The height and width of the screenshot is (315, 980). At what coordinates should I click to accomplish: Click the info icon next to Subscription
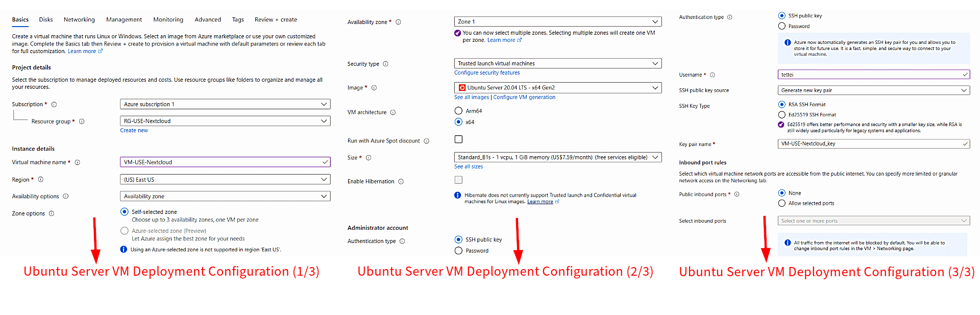click(x=54, y=104)
